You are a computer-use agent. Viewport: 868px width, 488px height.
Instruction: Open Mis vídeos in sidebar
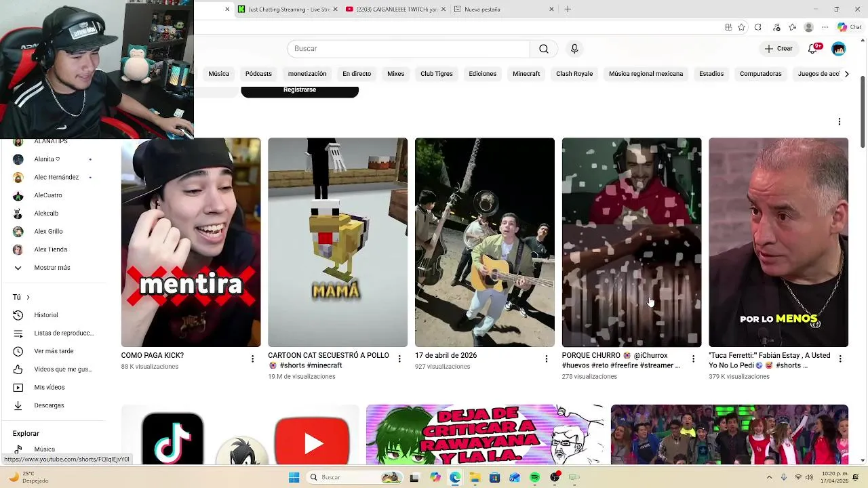point(54,387)
